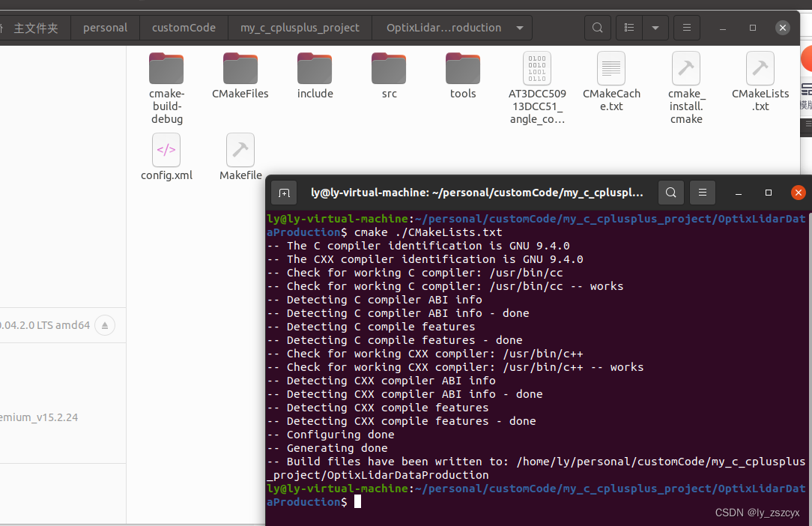Screen dimensions: 812x526
Task: Select the CMakeCache.txt file
Action: [610, 68]
